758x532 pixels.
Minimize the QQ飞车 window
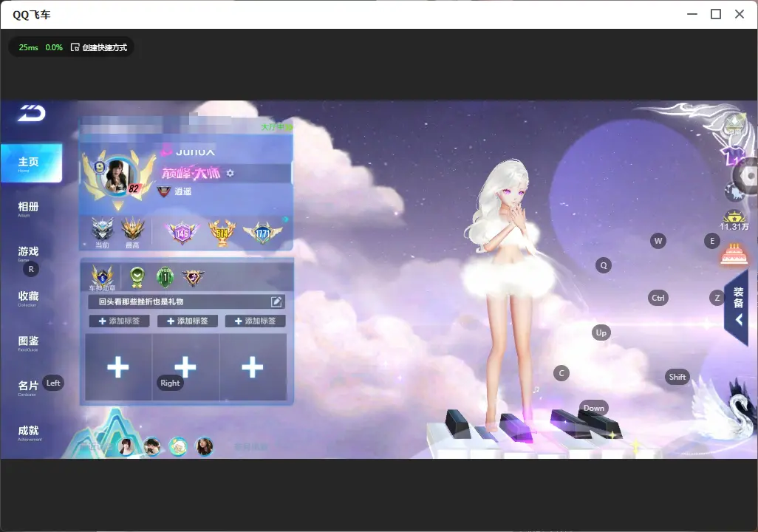pos(692,15)
